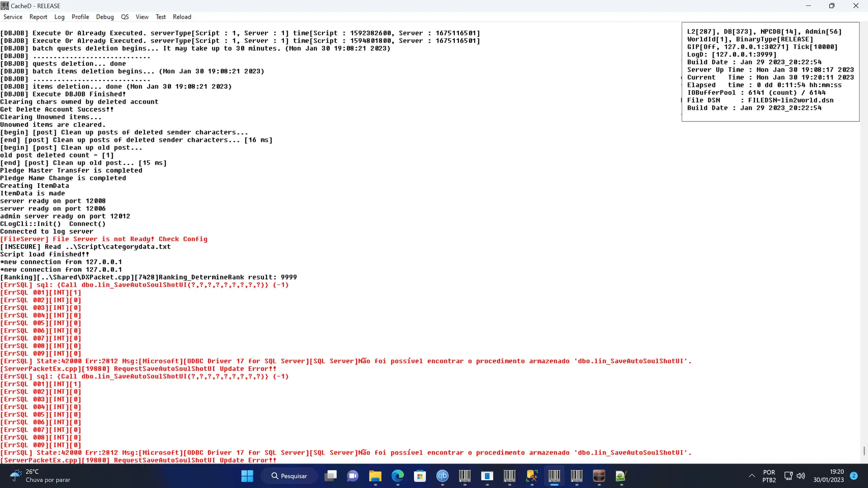Image resolution: width=868 pixels, height=488 pixels.
Task: Open clock showing 19:20 30/01/2023
Action: tap(828, 476)
